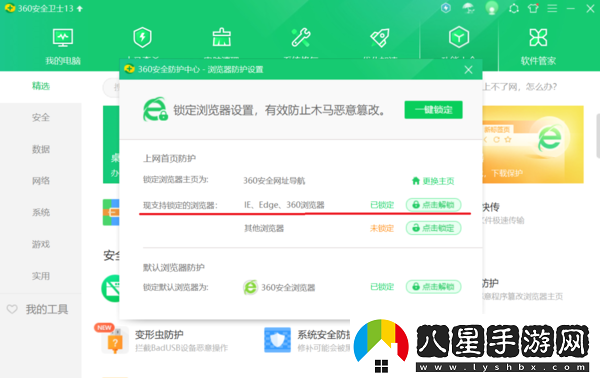Screen dimensions: 600x378
Task: Click the upgrade arrow beside 360安全卫士13
Action: [80, 8]
